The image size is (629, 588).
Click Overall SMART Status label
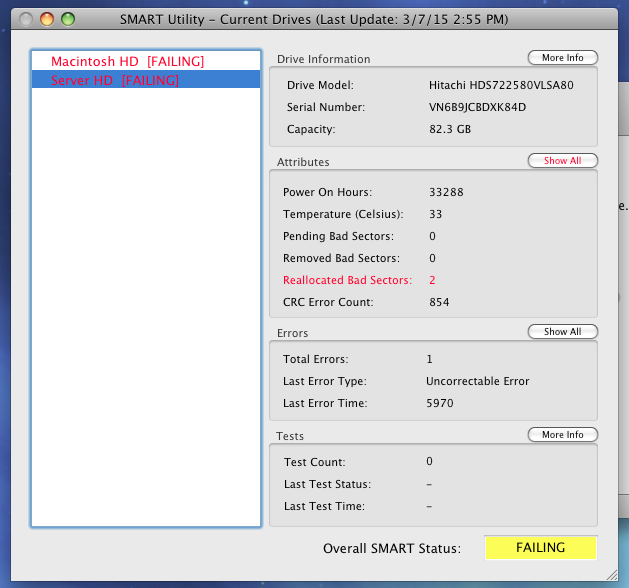392,548
